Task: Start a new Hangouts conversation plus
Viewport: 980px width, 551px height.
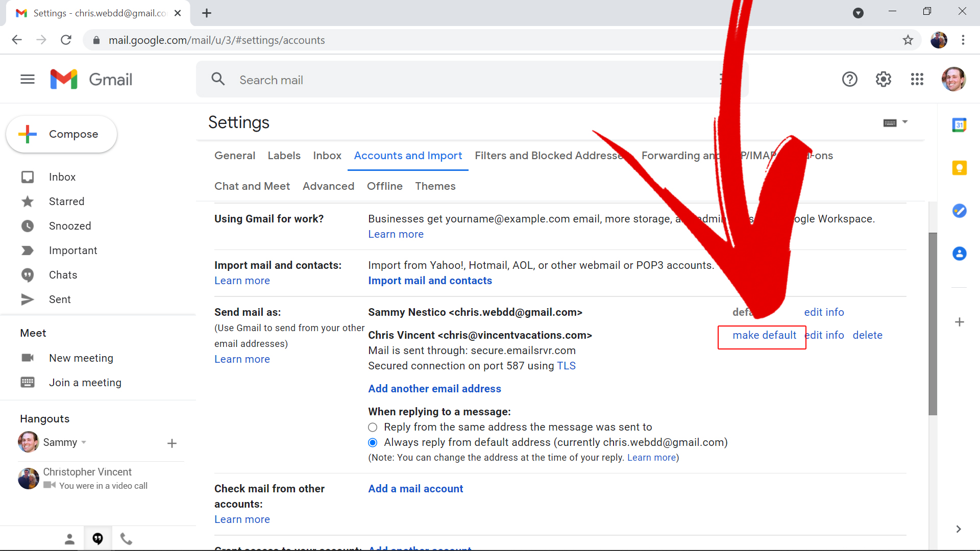Action: (x=172, y=443)
